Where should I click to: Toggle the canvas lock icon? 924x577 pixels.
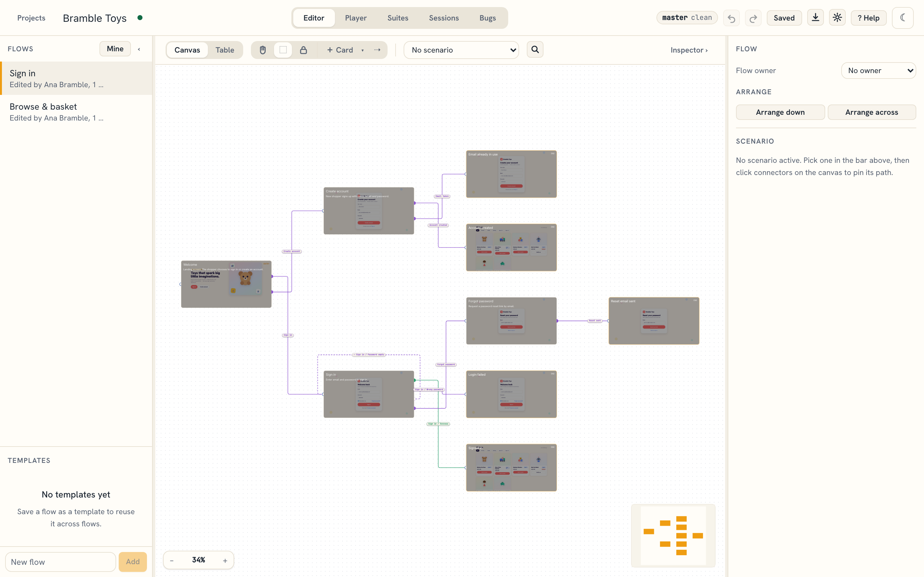coord(303,50)
